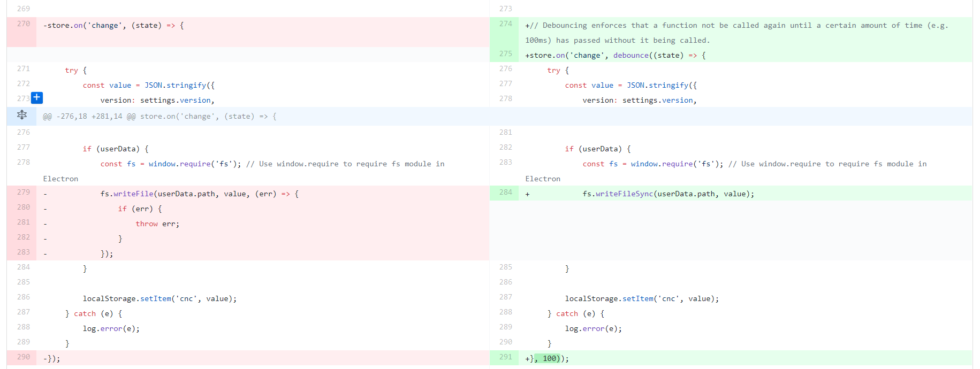Image resolution: width=980 pixels, height=369 pixels.
Task: Click added line number 284 on right
Action: coord(505,193)
